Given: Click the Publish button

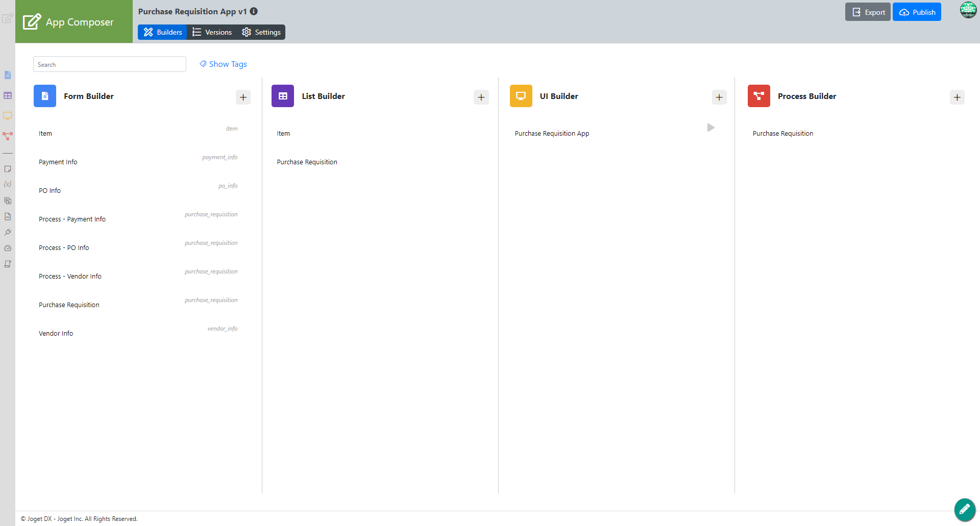Looking at the screenshot, I should tap(917, 12).
